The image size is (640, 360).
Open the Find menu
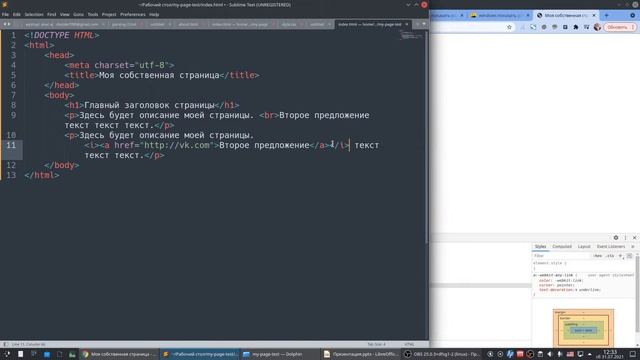click(x=51, y=14)
